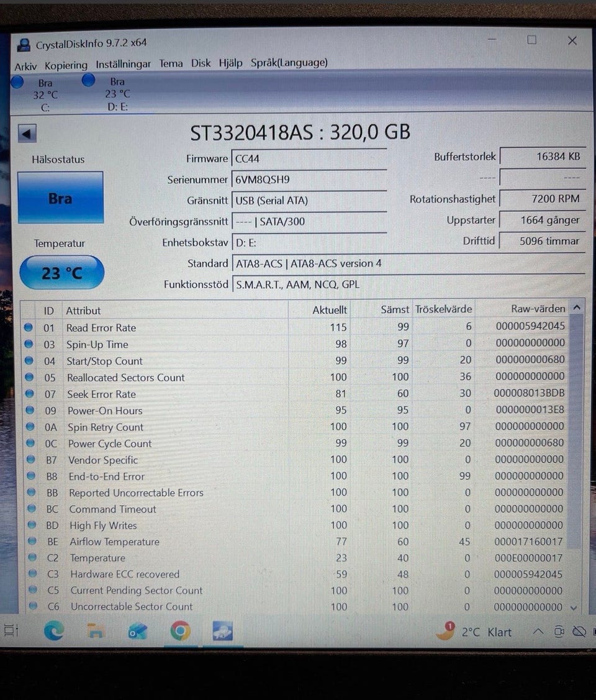Click status dot of Current Pending Sector Count
596x700 pixels.
click(x=32, y=589)
